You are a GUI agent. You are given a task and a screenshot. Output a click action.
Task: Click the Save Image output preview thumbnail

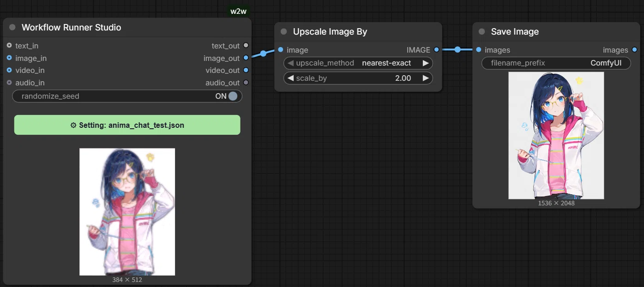(556, 136)
